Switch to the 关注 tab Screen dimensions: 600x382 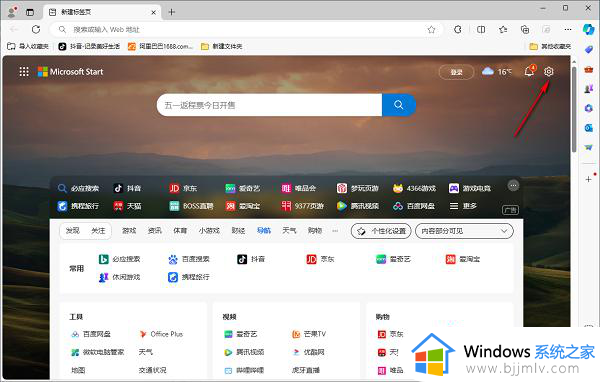[x=98, y=230]
